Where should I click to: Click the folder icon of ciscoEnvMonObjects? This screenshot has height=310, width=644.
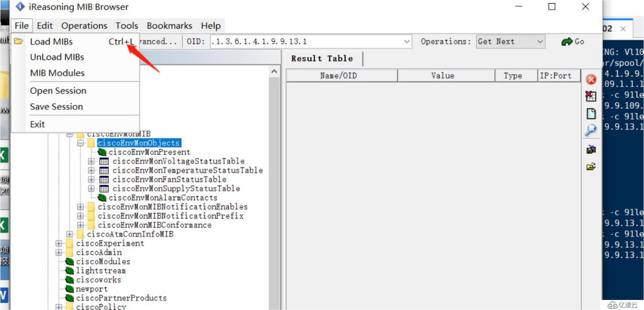(x=91, y=143)
